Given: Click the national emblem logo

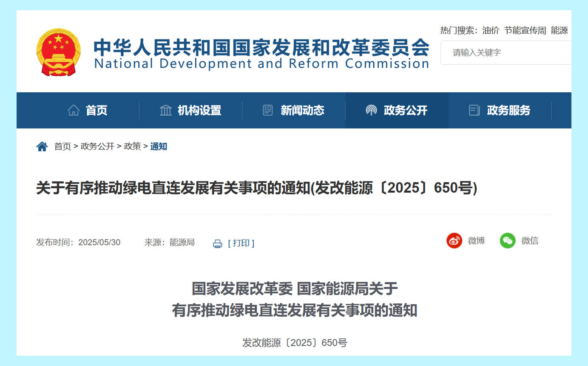Looking at the screenshot, I should click(58, 52).
